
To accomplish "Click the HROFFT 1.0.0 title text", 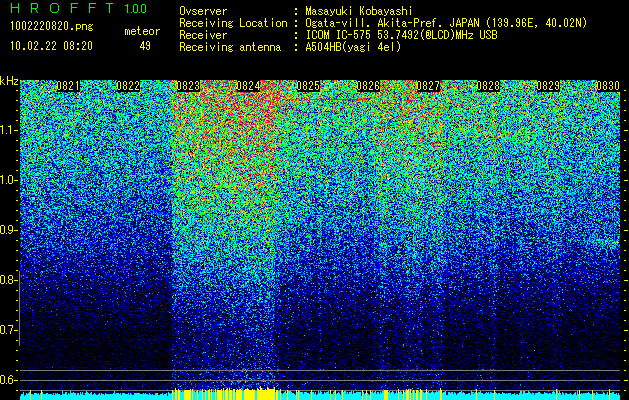I will (78, 8).
